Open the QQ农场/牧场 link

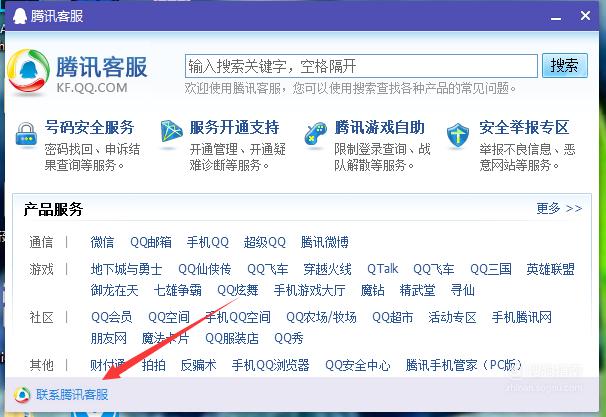[321, 317]
